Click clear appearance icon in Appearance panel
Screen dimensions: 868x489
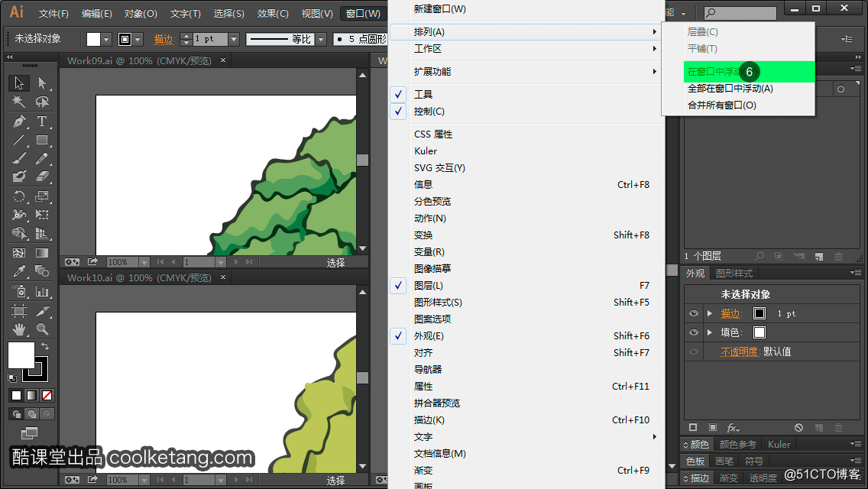798,428
